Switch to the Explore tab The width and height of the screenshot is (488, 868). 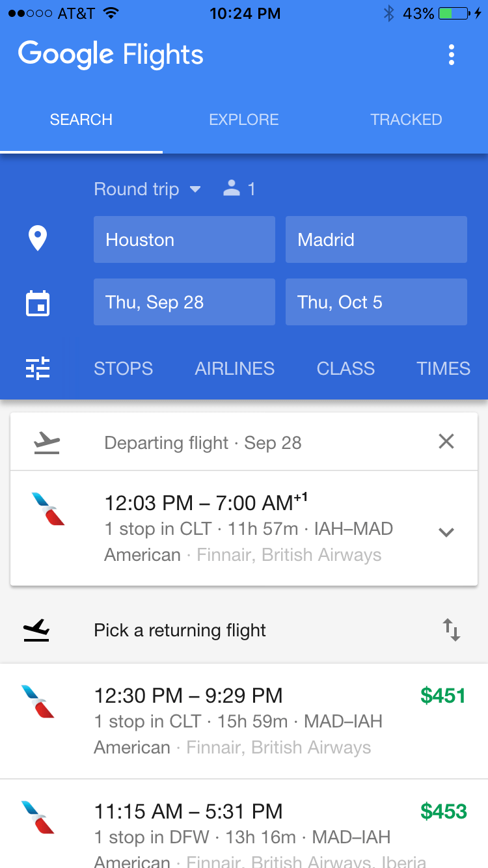(x=244, y=120)
